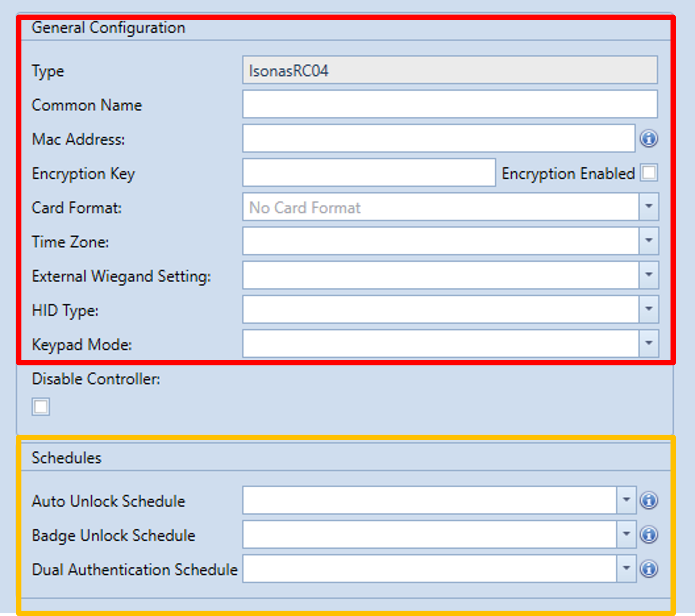Open the Keypad Mode dropdown

click(649, 343)
